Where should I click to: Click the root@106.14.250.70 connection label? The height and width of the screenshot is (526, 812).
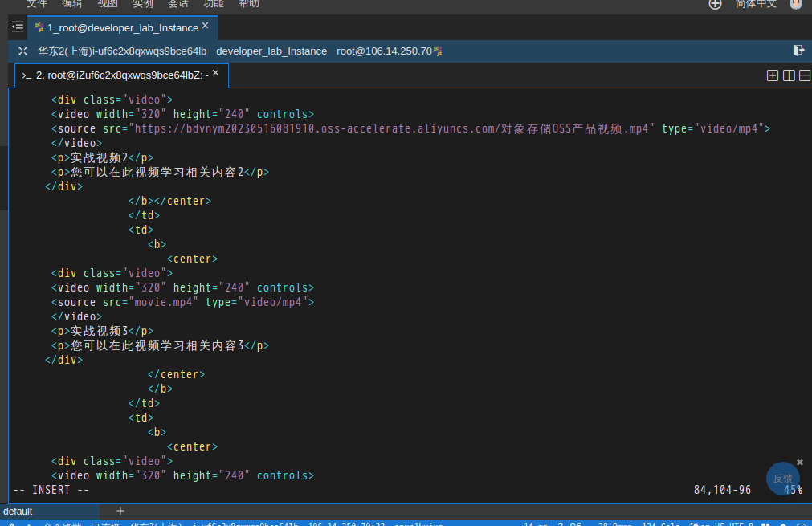tap(384, 51)
